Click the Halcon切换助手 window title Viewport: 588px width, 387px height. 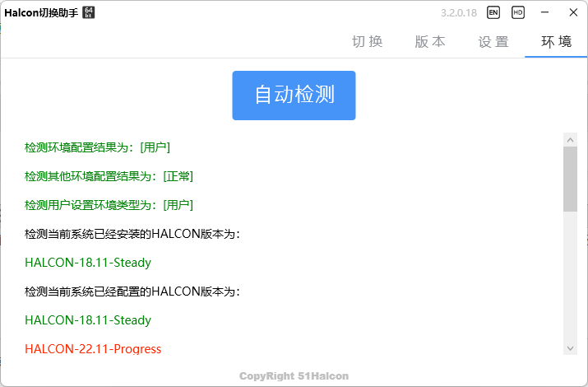[x=41, y=12]
